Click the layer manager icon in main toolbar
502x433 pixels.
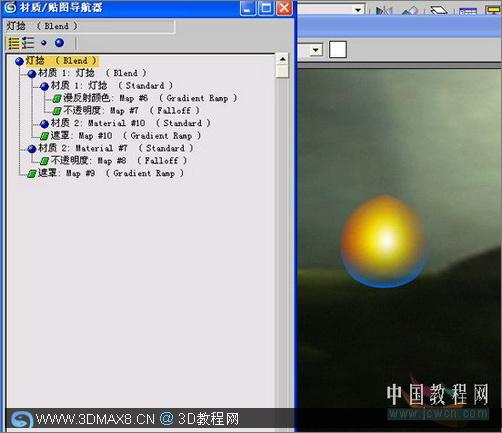pyautogui.click(x=438, y=10)
